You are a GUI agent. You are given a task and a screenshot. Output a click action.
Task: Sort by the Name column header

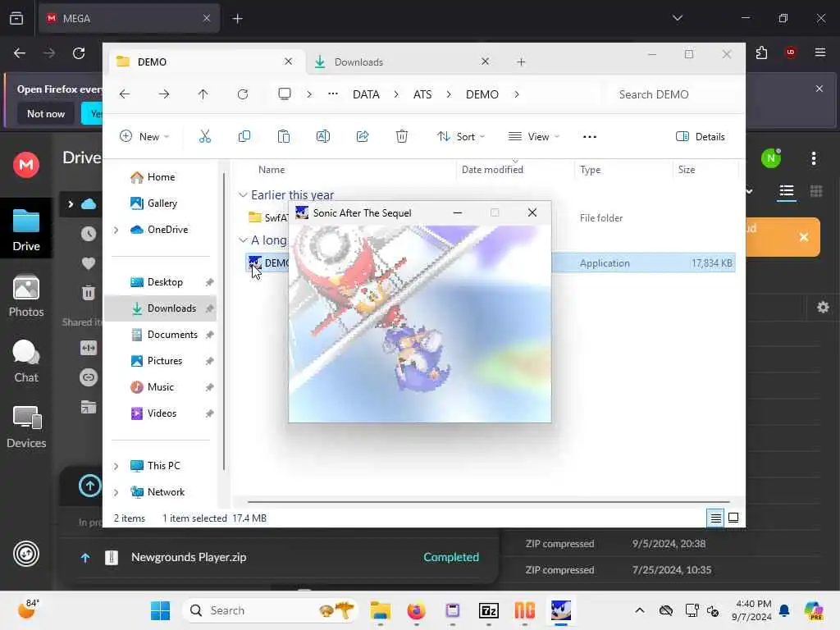(x=271, y=170)
